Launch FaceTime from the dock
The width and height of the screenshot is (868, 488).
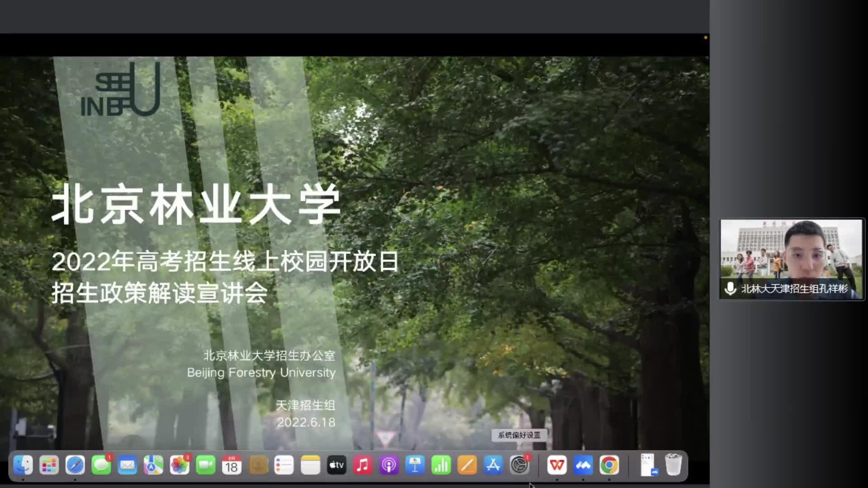206,465
